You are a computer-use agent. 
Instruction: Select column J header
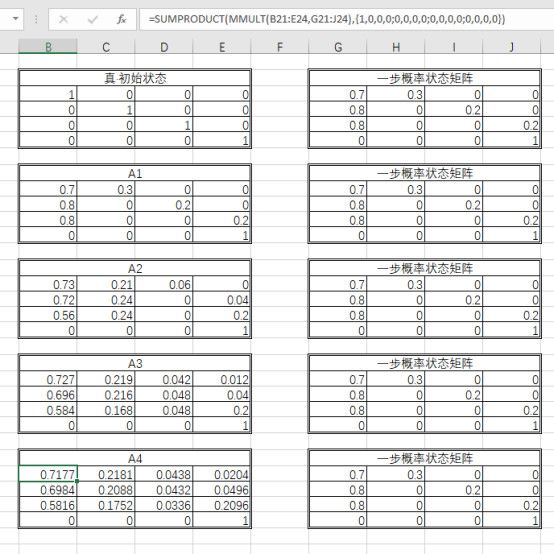click(512, 47)
